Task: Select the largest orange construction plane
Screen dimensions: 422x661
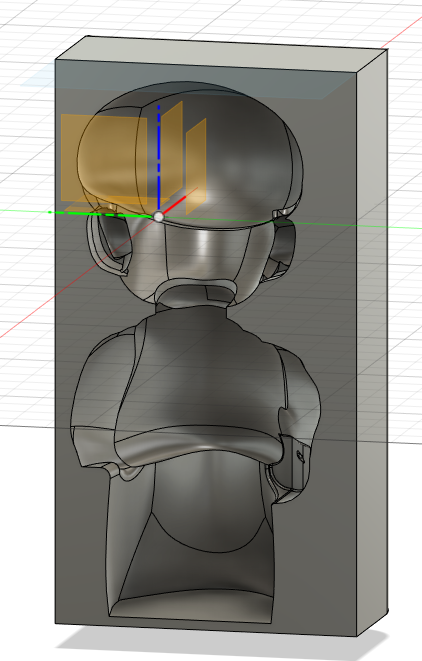Action: tap(104, 159)
